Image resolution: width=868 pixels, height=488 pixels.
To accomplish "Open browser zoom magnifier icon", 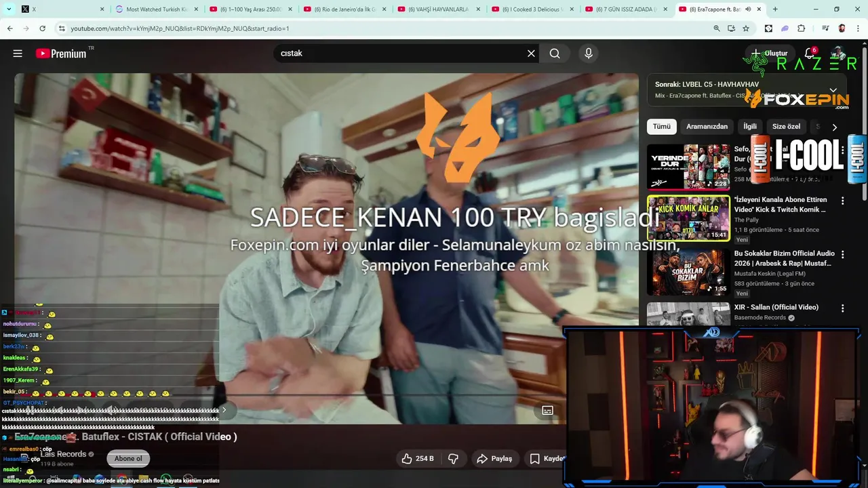I will click(717, 28).
